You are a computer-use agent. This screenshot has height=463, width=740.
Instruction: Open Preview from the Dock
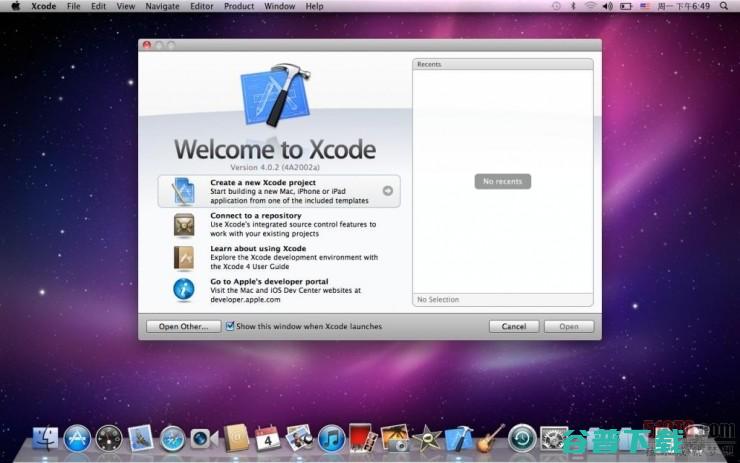(x=299, y=438)
